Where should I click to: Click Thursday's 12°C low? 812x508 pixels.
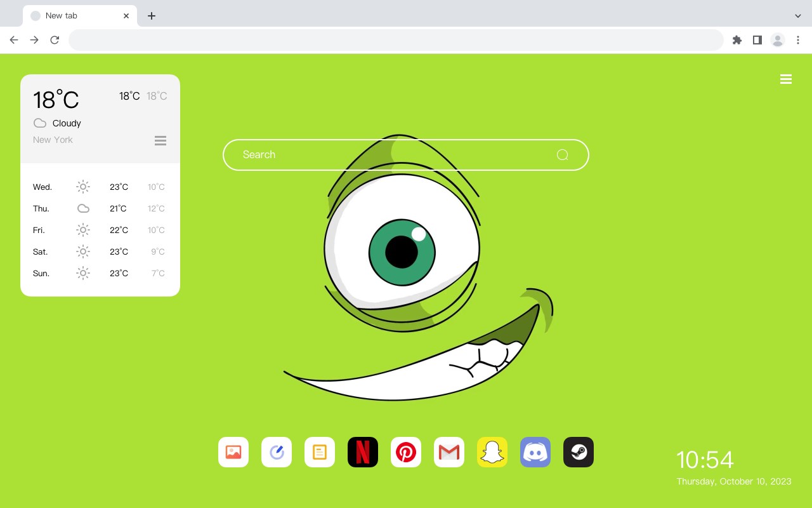156,208
